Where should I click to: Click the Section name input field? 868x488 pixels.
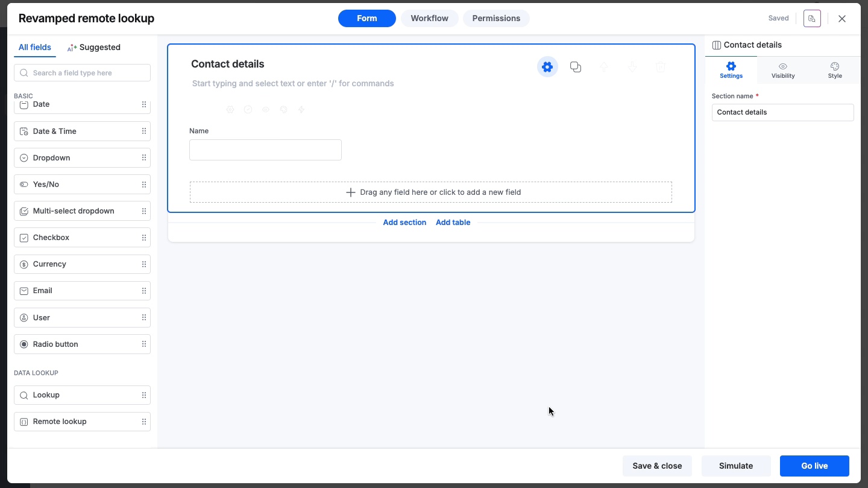tap(782, 112)
